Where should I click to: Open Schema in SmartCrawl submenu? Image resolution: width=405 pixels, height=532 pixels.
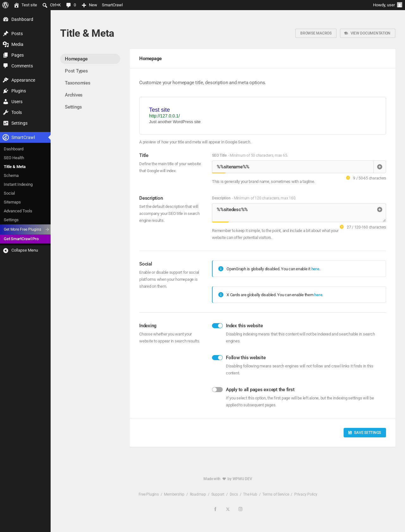point(25,176)
